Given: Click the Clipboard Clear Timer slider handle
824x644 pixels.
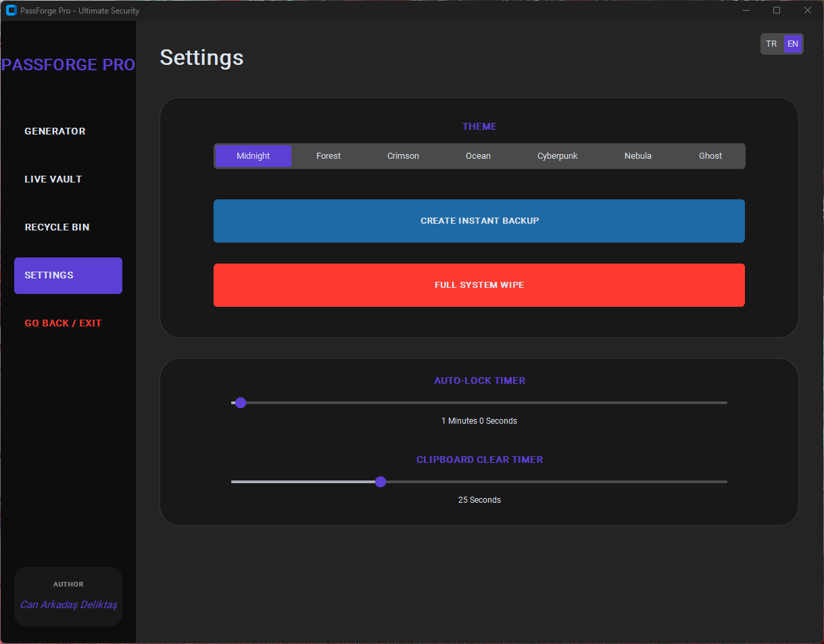Looking at the screenshot, I should click(381, 482).
